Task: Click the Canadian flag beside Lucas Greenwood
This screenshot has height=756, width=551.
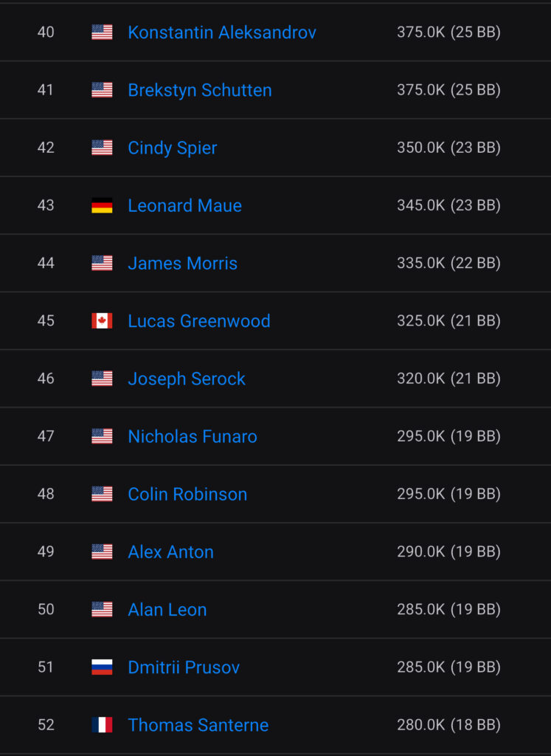Action: coord(102,321)
